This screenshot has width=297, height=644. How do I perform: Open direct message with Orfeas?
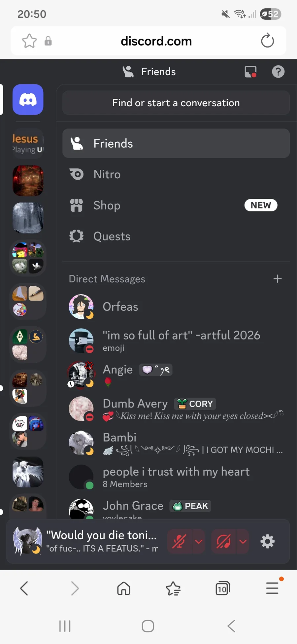tap(176, 306)
